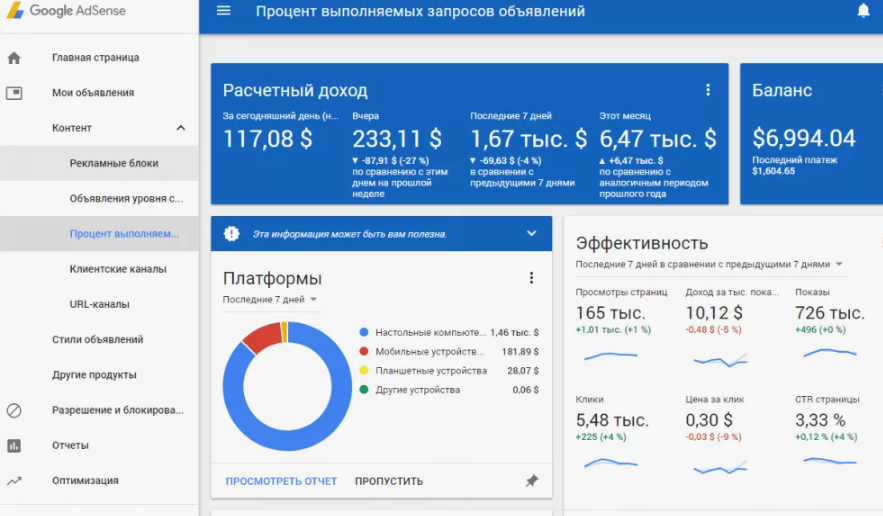Click the alert badge icon in info banner
Screen dimensions: 883x516
coord(231,233)
